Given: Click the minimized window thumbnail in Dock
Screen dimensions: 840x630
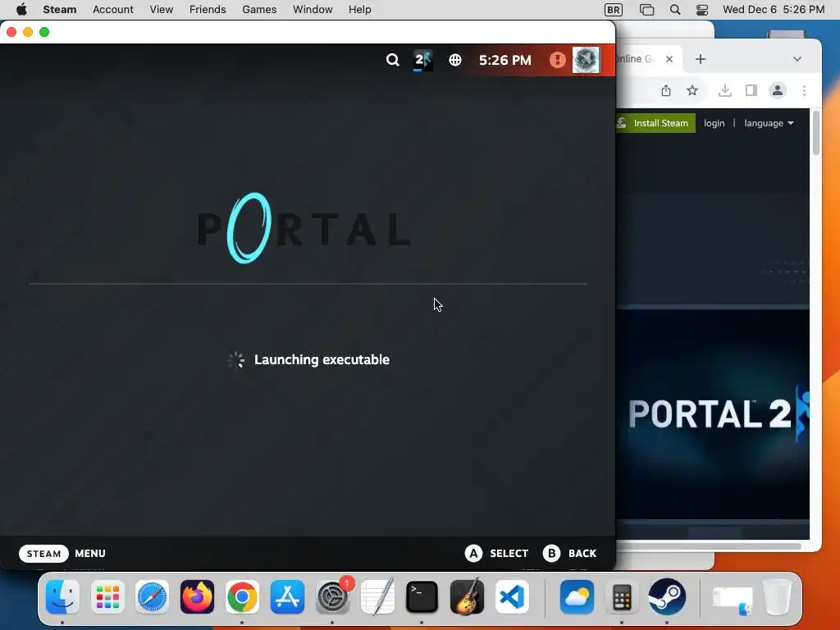Looking at the screenshot, I should coord(733,600).
